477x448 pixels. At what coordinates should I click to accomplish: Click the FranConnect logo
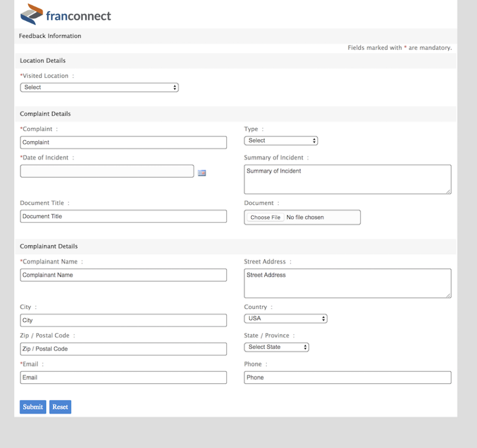pos(66,15)
